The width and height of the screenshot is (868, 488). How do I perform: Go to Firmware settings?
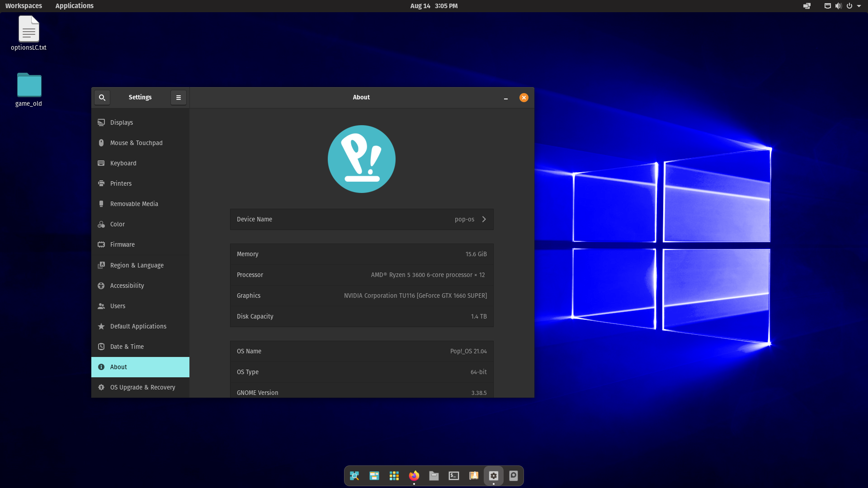click(x=122, y=244)
